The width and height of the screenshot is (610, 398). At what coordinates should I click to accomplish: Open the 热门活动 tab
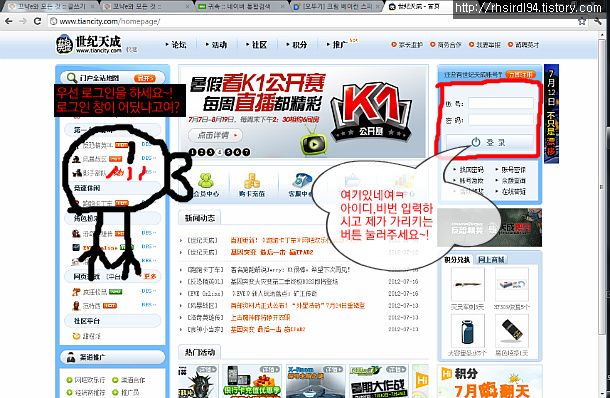pos(200,352)
